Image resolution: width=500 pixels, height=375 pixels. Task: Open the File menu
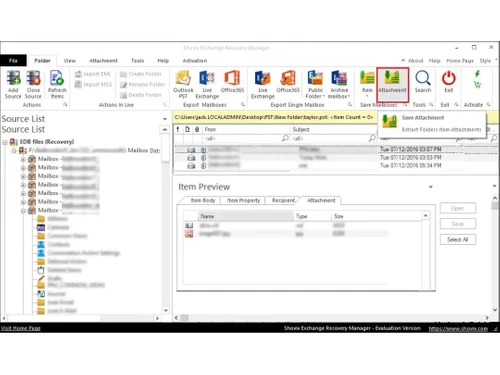[x=13, y=61]
